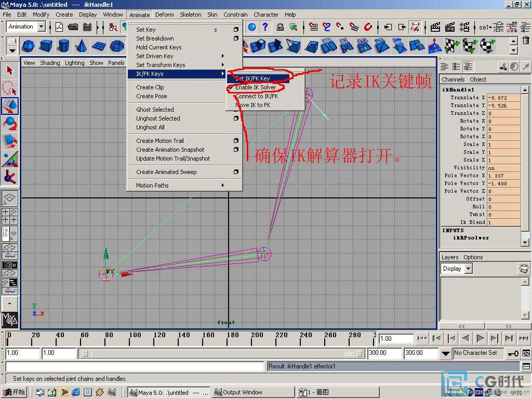Expand Set Driven Key submenu

(x=222, y=56)
